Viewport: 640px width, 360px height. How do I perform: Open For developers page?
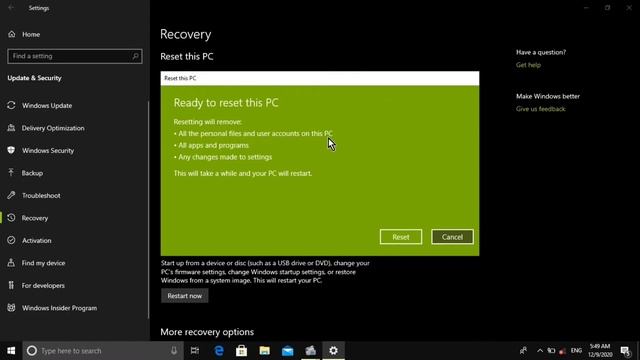click(43, 285)
